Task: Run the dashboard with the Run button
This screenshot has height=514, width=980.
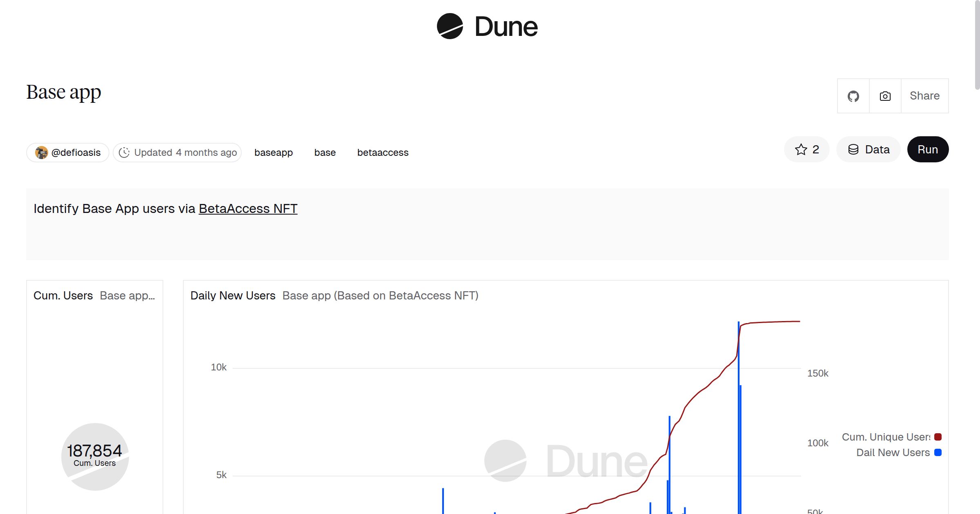Action: tap(927, 149)
